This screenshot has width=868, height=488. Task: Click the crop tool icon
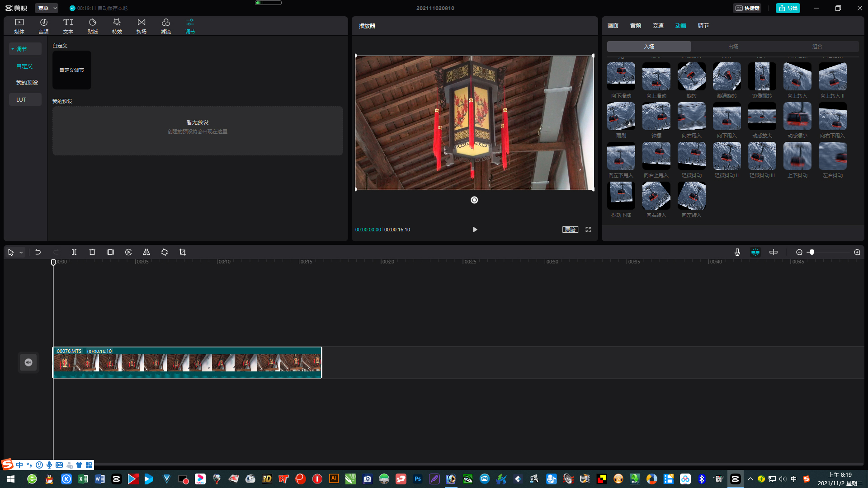[x=183, y=252]
